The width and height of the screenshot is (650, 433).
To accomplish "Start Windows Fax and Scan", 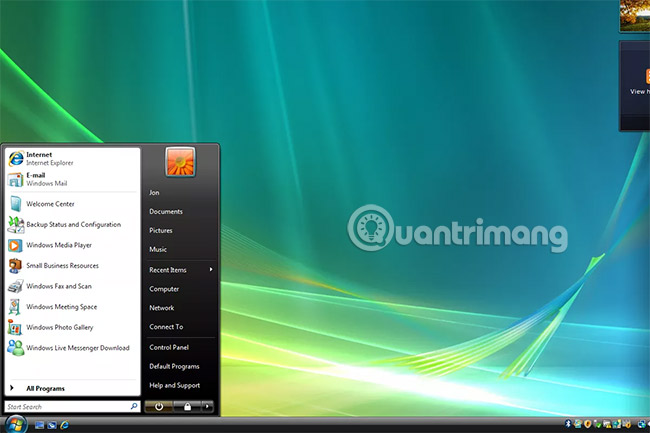I will click(x=72, y=286).
